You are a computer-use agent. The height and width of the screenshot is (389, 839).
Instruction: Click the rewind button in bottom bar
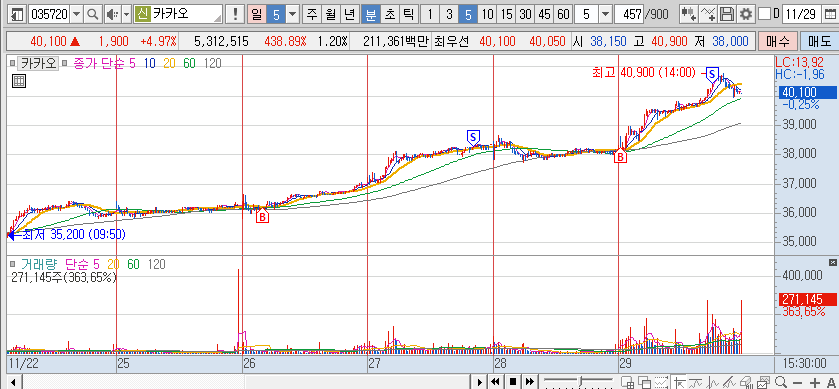pyautogui.click(x=495, y=382)
